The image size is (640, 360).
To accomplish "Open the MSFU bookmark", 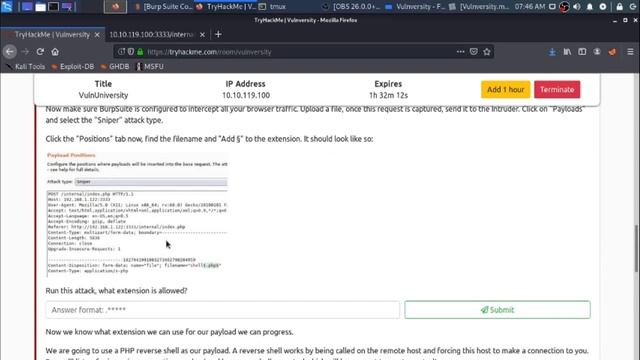I will [150, 67].
